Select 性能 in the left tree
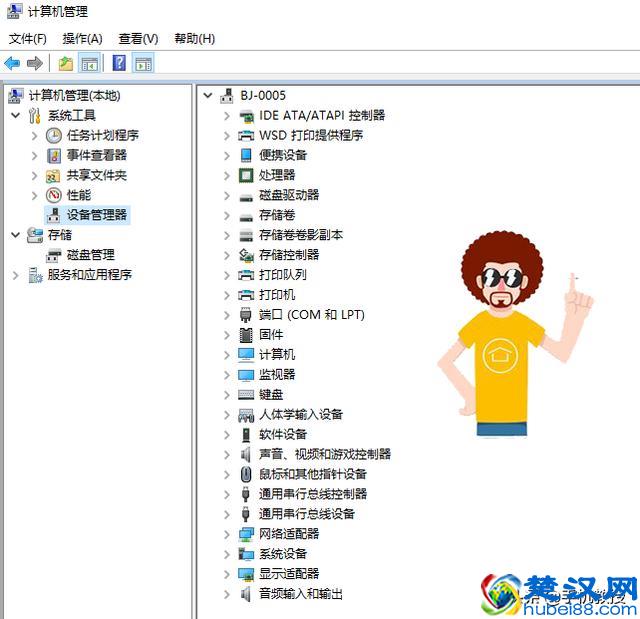The height and width of the screenshot is (619, 640). pyautogui.click(x=79, y=195)
